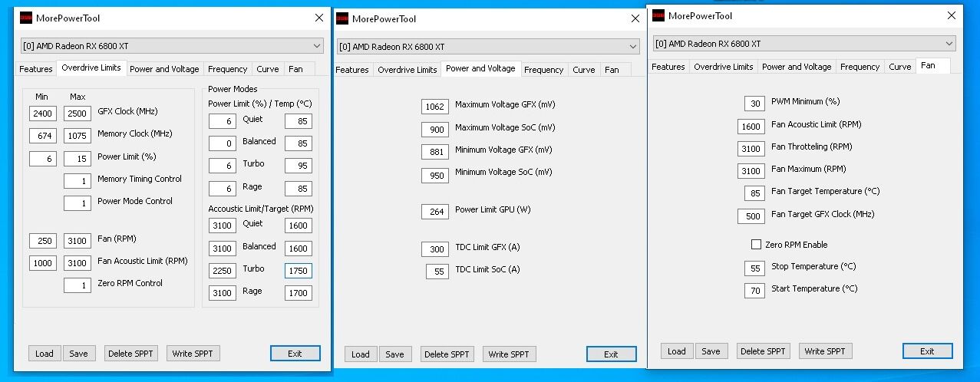This screenshot has height=382, width=980.
Task: Click the Minimum Voltage GFX field 881
Action: pyautogui.click(x=435, y=152)
